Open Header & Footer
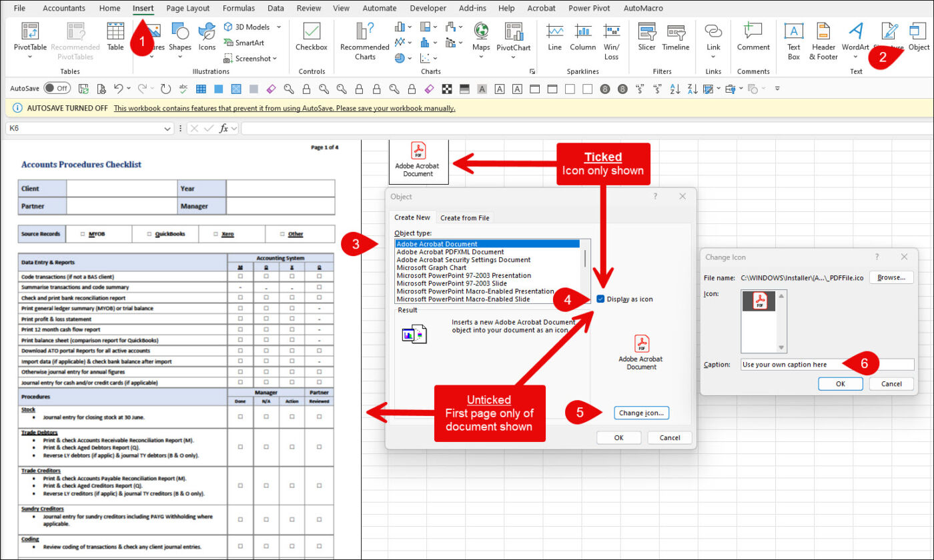934x560 pixels. (823, 40)
